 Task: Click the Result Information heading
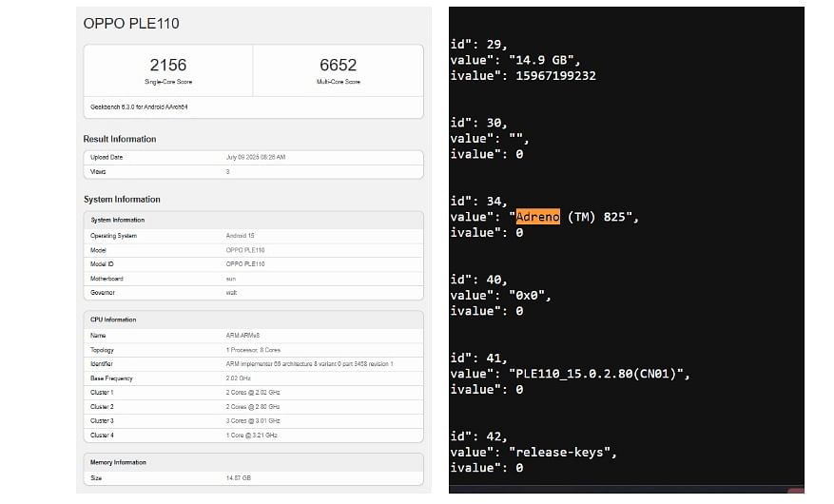(120, 139)
